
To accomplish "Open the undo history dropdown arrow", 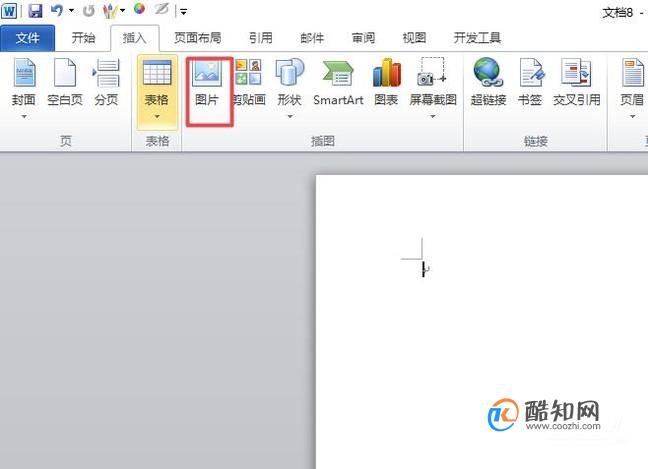I will coord(71,11).
